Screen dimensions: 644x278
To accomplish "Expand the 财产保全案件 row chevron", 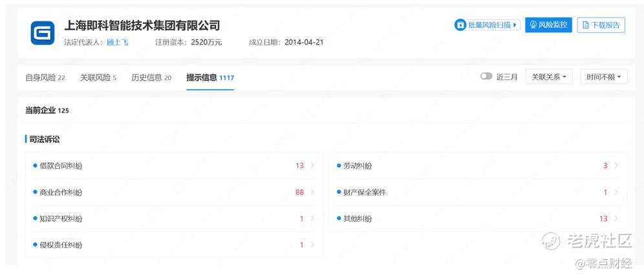I will tap(616, 192).
